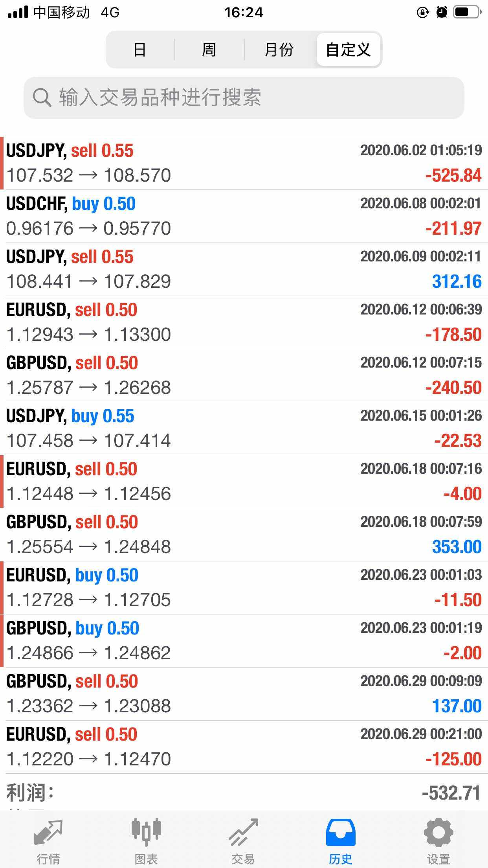Open the 设置 settings gear icon

(438, 833)
